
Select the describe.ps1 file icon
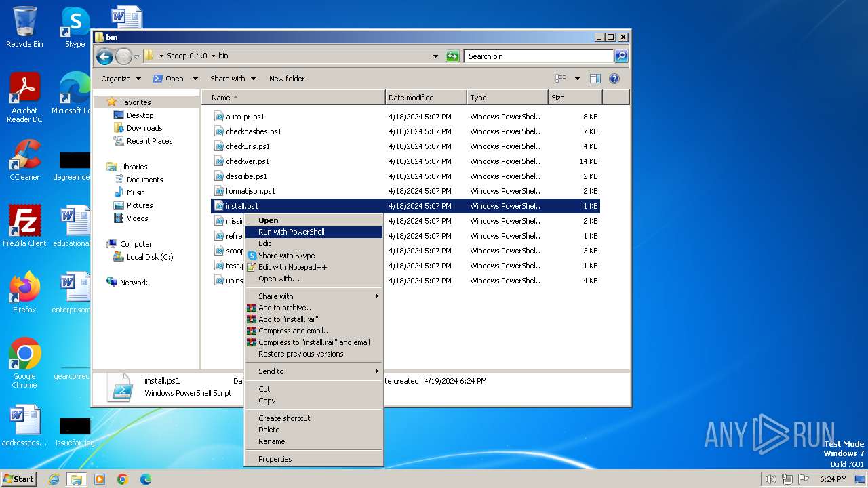(219, 176)
